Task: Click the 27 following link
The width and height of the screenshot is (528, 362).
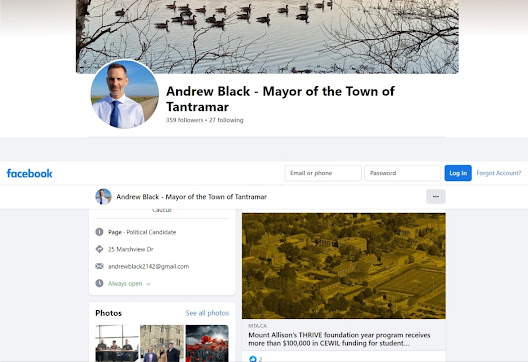Action: coord(226,120)
